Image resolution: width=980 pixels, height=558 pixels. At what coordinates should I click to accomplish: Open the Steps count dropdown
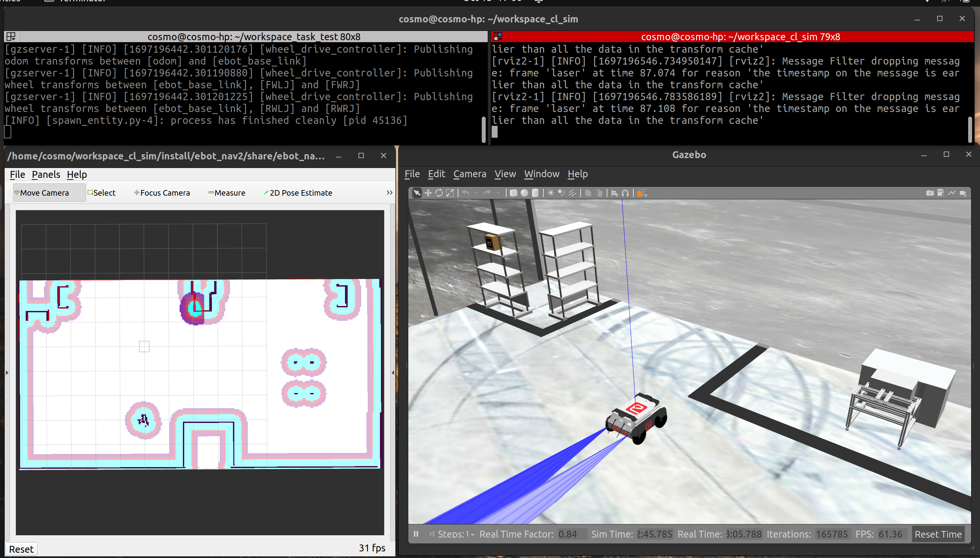473,535
